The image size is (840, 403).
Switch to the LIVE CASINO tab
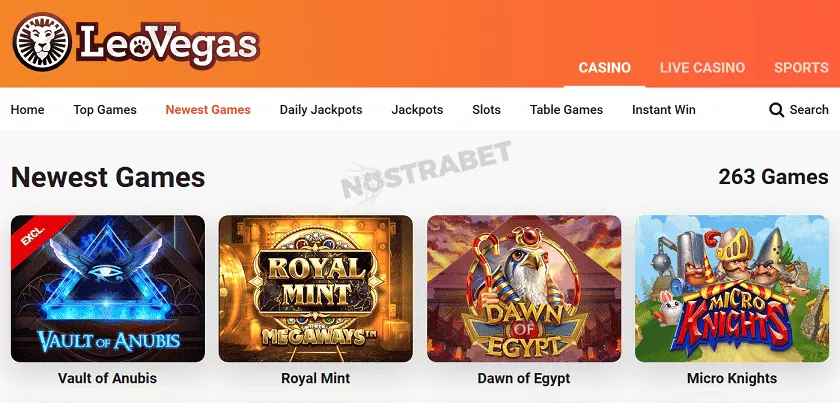pos(702,68)
